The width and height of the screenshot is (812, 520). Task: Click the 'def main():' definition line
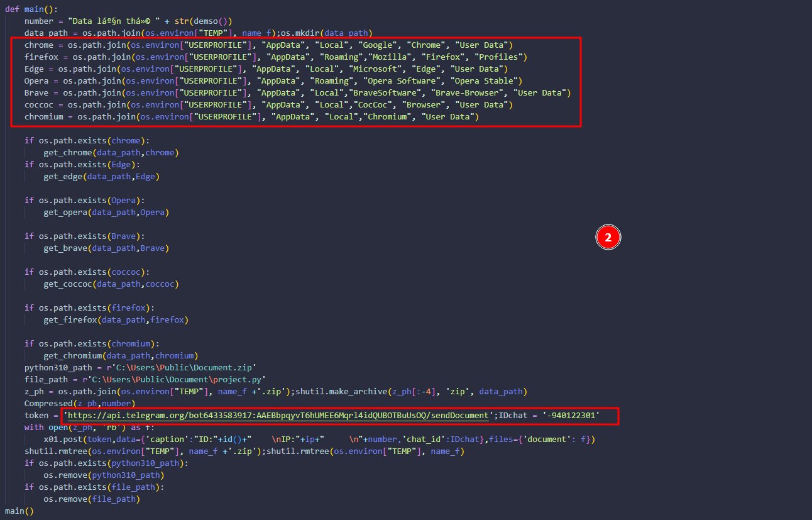click(31, 8)
